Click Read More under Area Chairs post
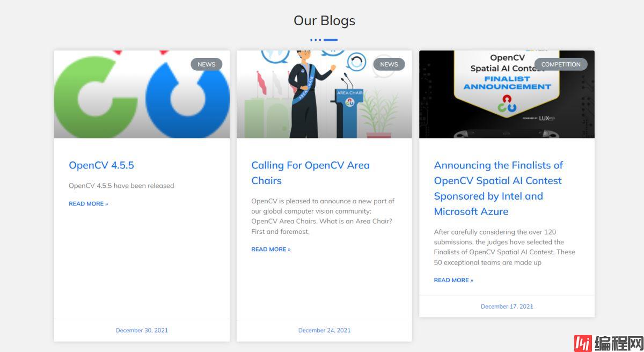 coord(270,250)
